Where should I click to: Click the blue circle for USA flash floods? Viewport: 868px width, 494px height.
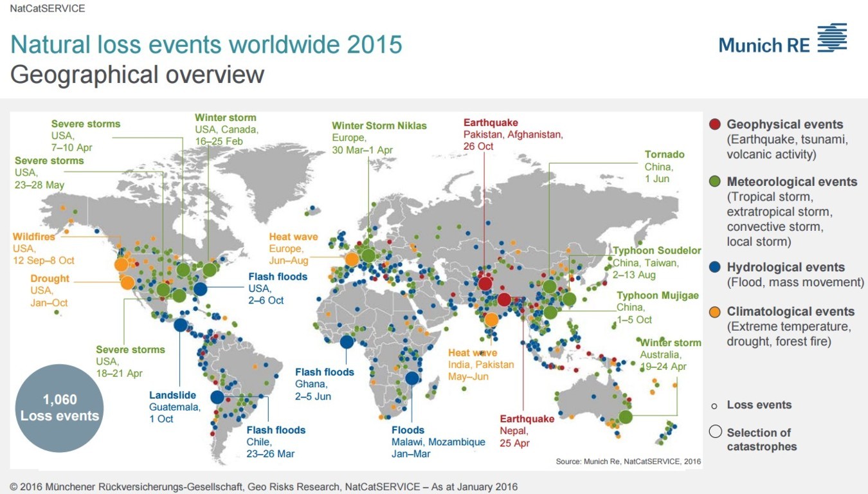[x=200, y=289]
